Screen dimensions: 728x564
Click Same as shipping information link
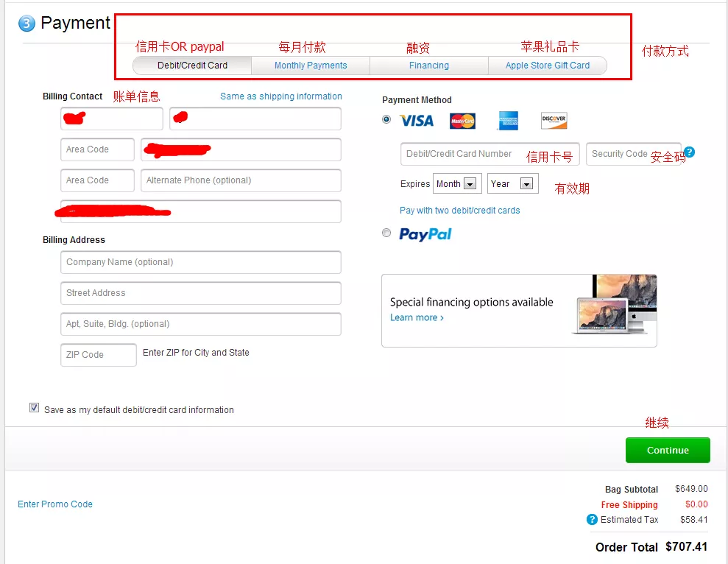[x=281, y=96]
